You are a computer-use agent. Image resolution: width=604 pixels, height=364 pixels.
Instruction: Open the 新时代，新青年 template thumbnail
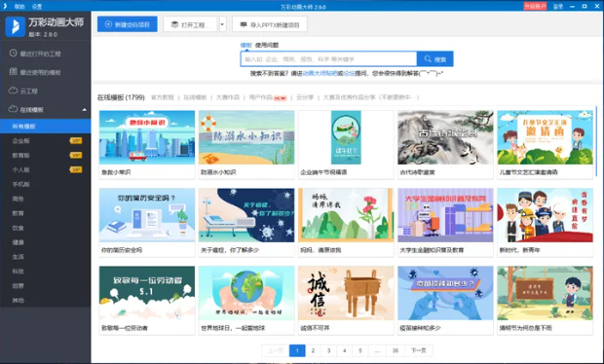546,215
